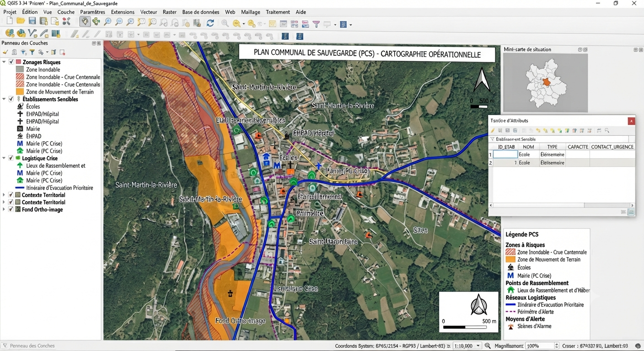Activate the Zoom In magnifier tool
The height and width of the screenshot is (351, 644).
108,21
